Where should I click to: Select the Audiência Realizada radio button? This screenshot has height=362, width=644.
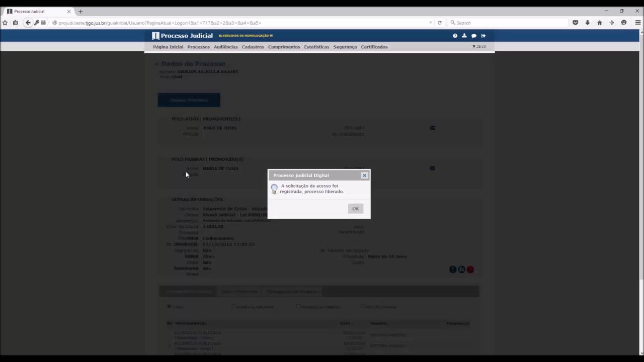233,306
